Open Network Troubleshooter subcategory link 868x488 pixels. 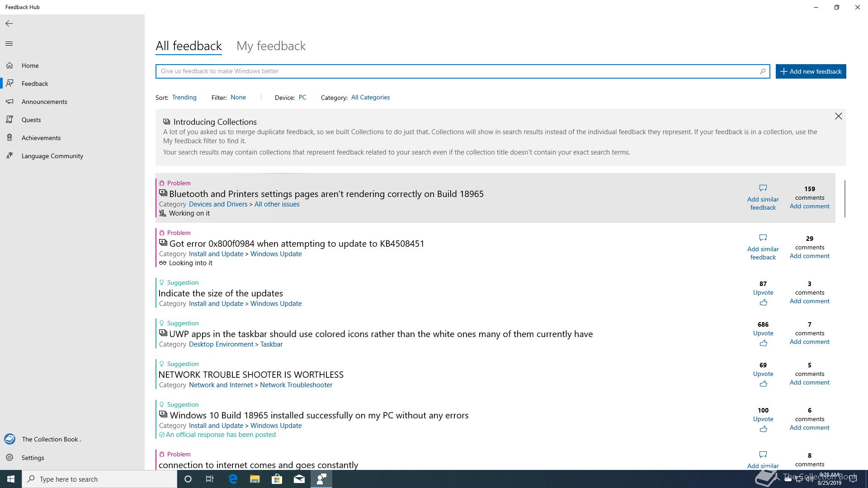point(296,385)
